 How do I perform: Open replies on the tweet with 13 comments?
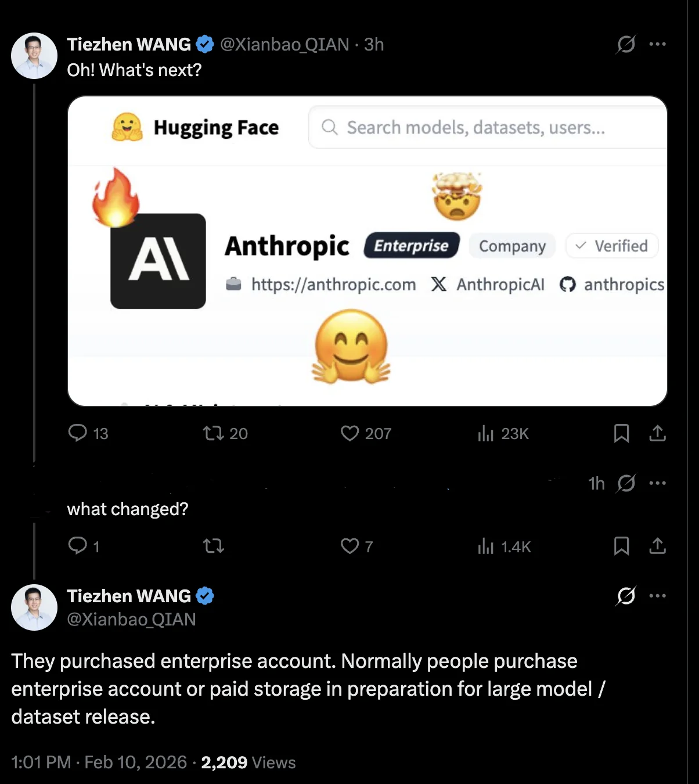point(78,433)
